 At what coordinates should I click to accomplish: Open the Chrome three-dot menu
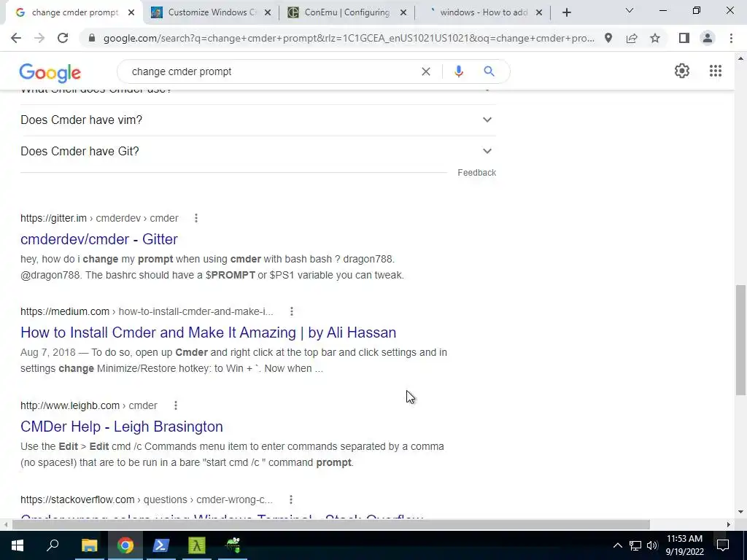731,38
